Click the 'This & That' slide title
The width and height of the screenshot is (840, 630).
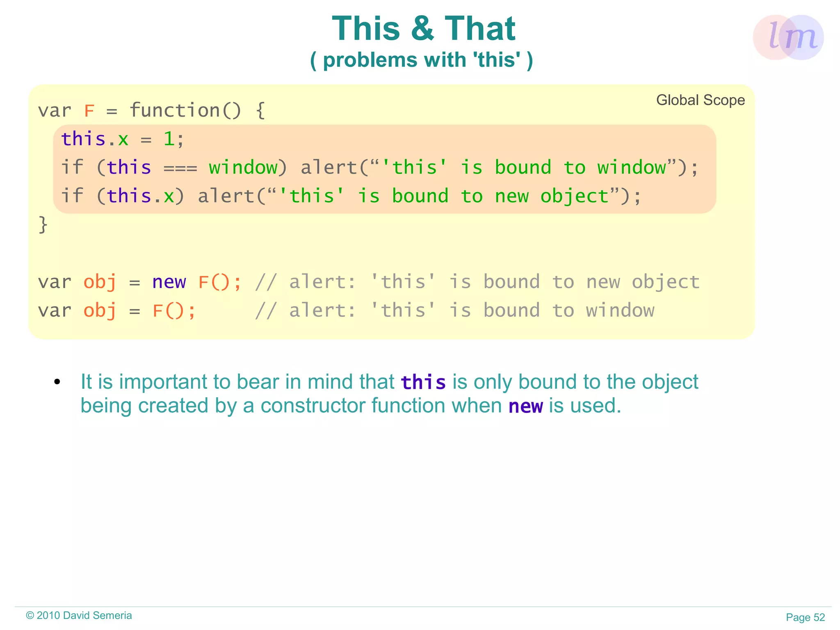(x=423, y=28)
